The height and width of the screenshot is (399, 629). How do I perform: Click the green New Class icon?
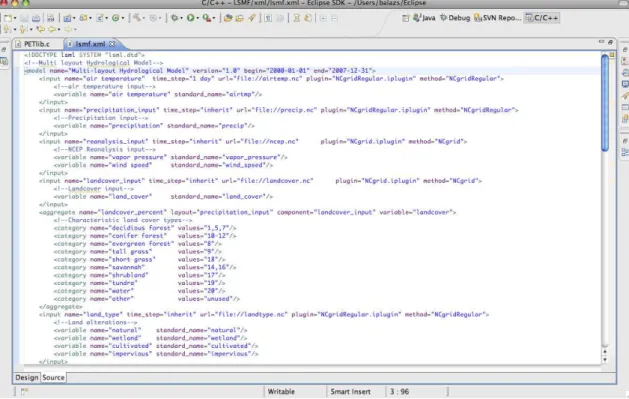(116, 18)
